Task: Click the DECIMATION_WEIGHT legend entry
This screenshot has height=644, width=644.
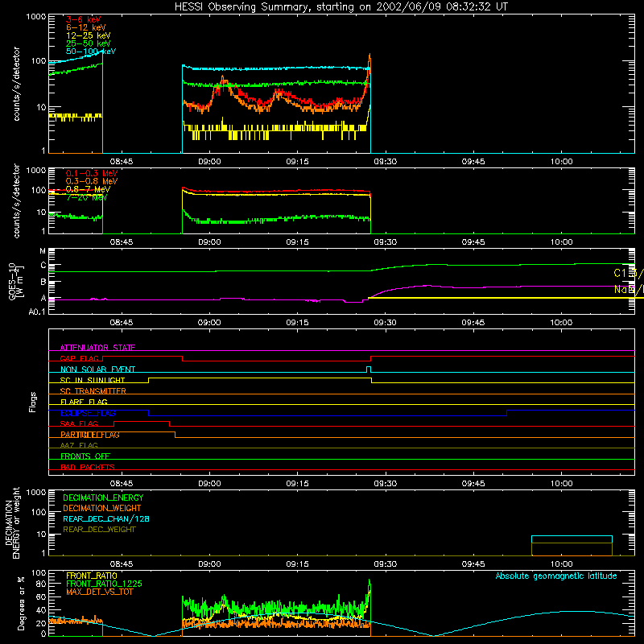Action: [x=101, y=508]
